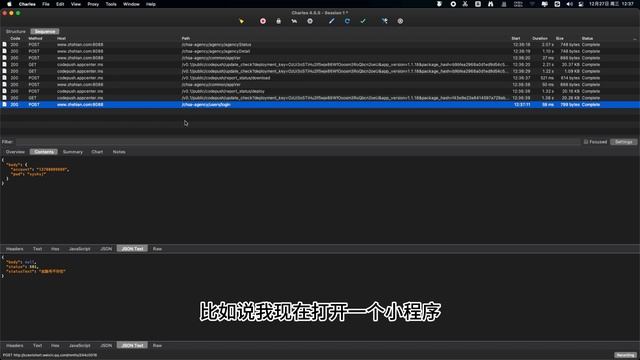Click the Recording button in status bar
The height and width of the screenshot is (360, 640).
[625, 355]
